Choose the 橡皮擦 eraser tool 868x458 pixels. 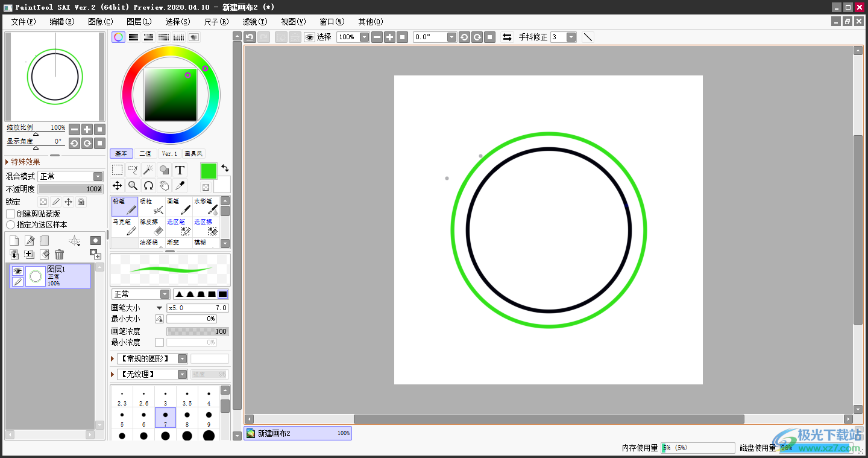tap(152, 227)
